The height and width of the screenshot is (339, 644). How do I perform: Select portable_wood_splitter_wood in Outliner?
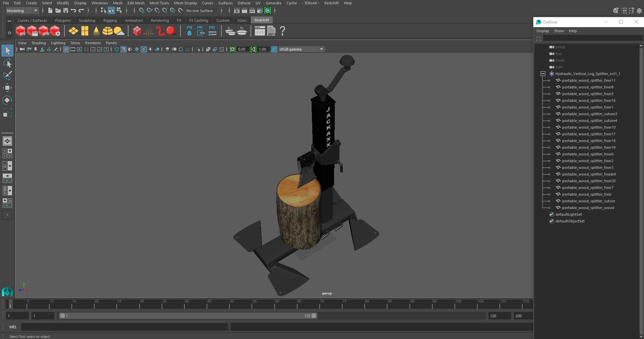click(588, 208)
